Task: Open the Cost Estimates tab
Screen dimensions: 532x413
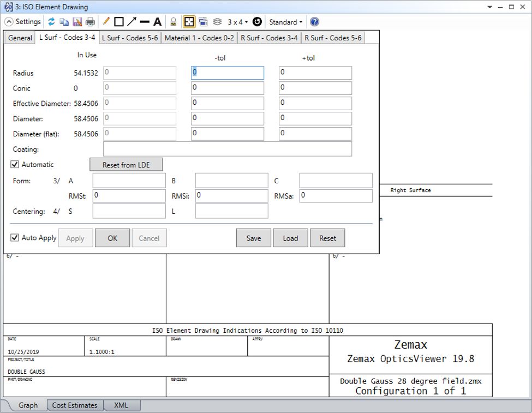Action: tap(75, 405)
